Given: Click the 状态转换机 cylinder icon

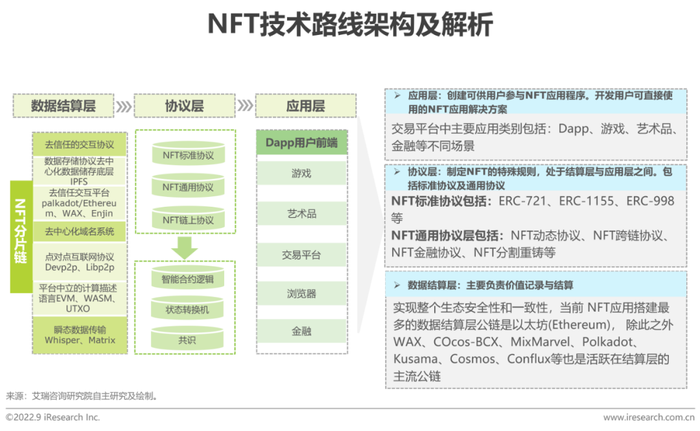Looking at the screenshot, I should point(187,308).
